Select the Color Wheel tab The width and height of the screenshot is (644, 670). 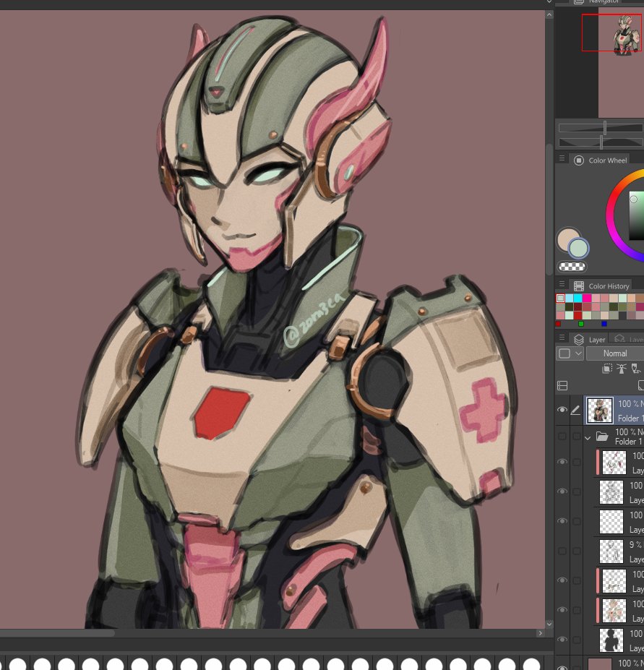(600, 160)
